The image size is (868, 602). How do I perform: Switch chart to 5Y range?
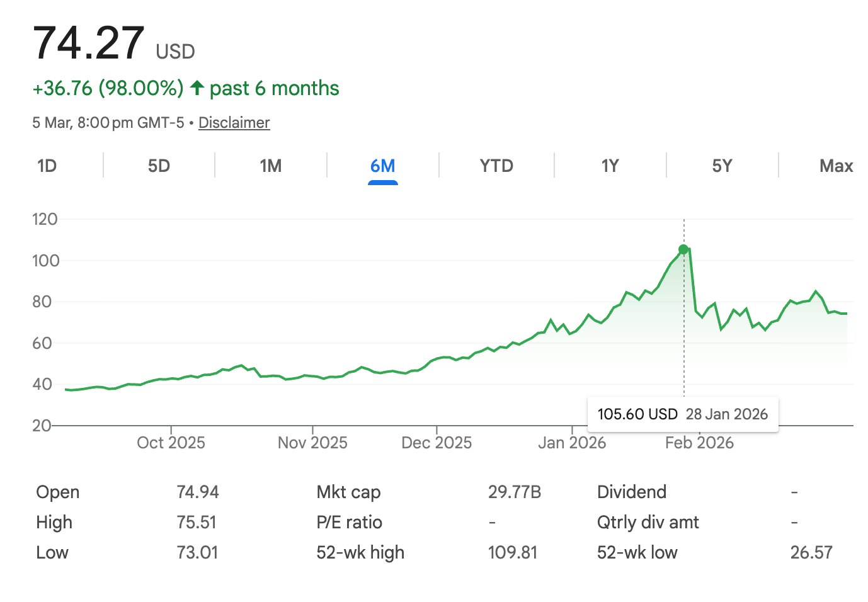(722, 166)
